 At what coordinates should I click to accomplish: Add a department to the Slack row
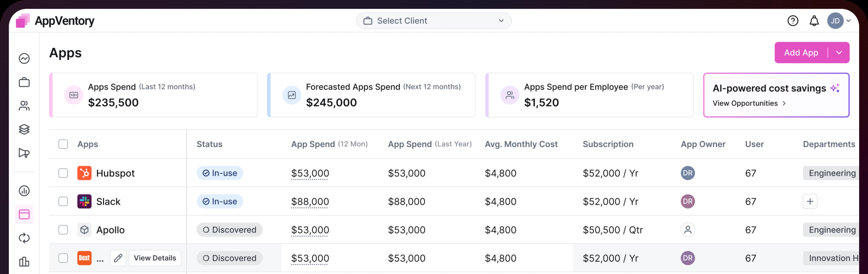[x=810, y=201]
